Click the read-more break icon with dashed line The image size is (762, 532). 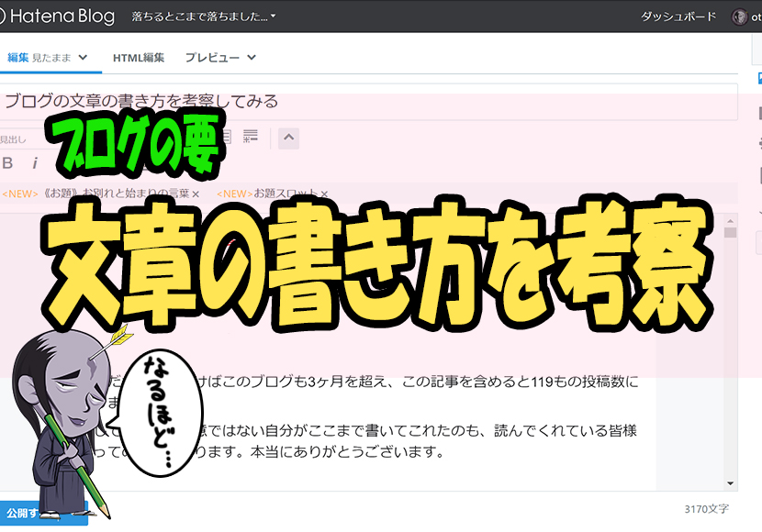click(251, 137)
